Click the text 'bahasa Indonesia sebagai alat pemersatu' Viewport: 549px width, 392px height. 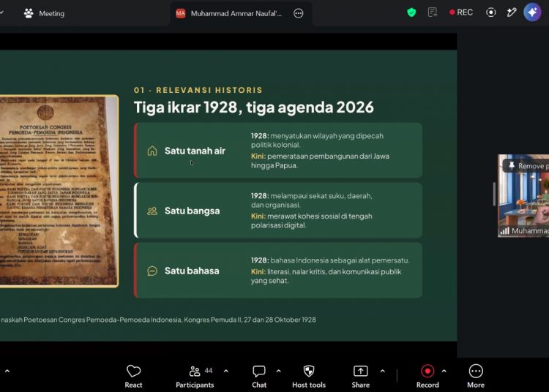pyautogui.click(x=340, y=260)
